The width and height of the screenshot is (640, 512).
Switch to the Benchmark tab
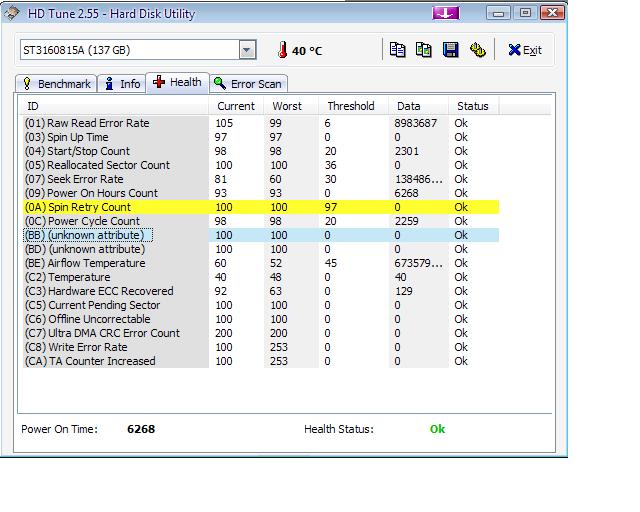[x=56, y=84]
